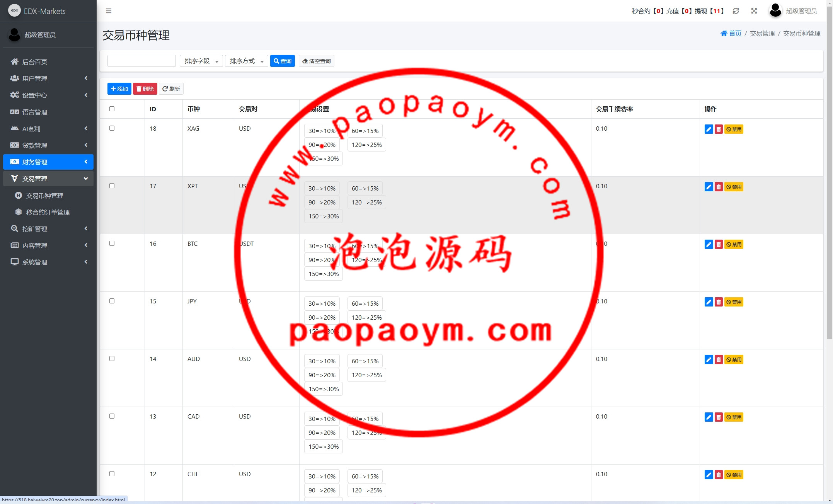Image resolution: width=833 pixels, height=504 pixels.
Task: Delete the JPY currency row
Action: 719,302
